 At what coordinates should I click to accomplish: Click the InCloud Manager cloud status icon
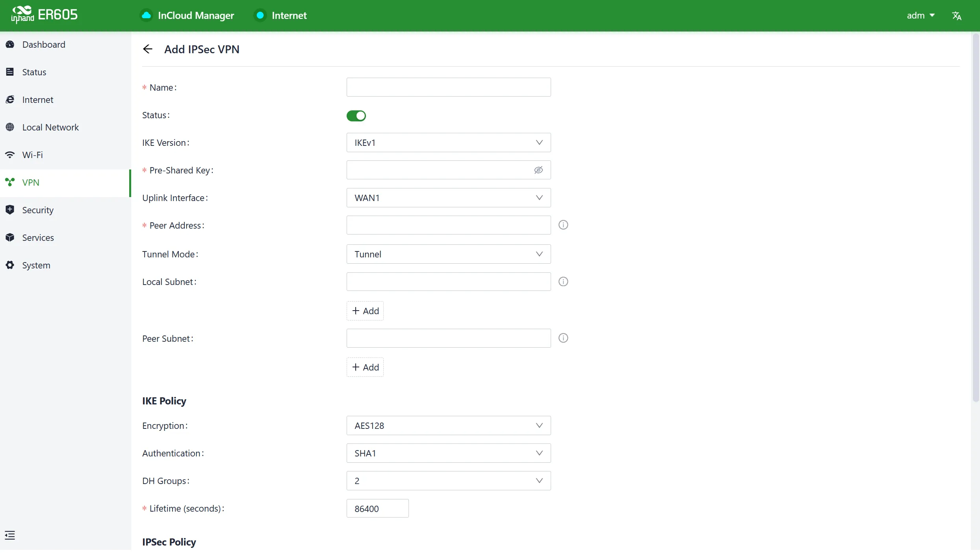click(146, 15)
